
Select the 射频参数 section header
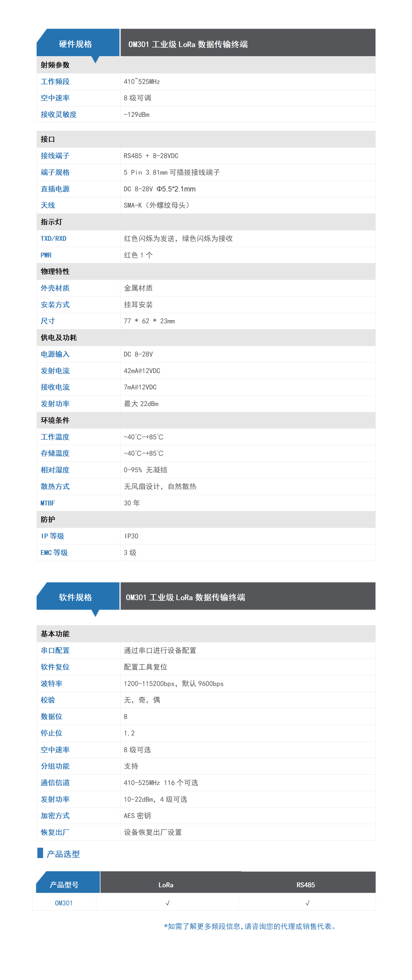coord(55,65)
